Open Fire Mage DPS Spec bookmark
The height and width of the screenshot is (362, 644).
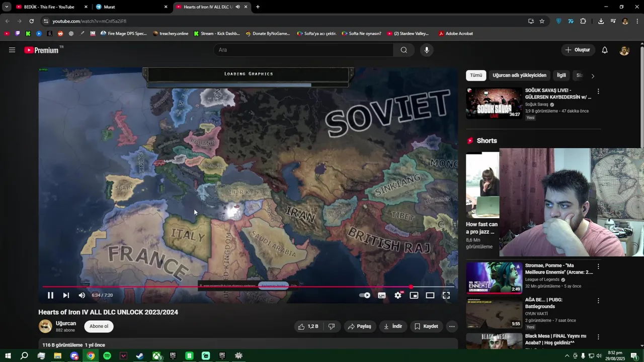pyautogui.click(x=124, y=34)
